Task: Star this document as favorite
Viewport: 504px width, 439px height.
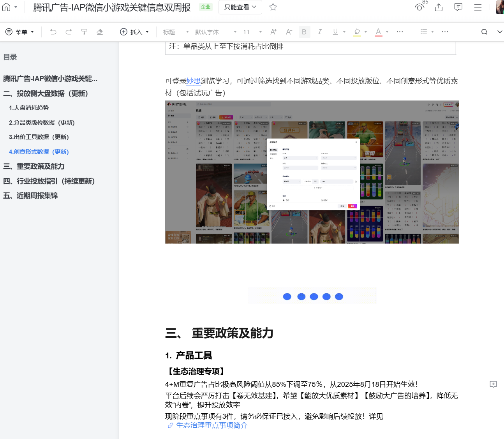Action: click(x=273, y=7)
